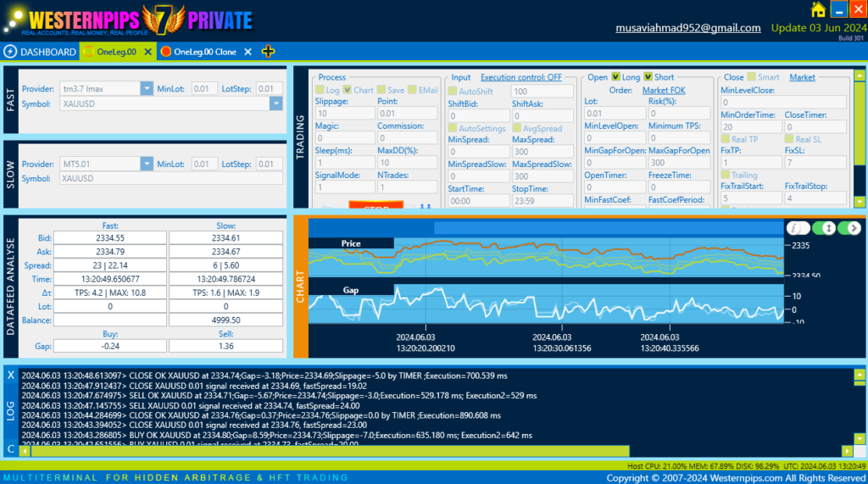The width and height of the screenshot is (868, 484).
Task: Click the Slow LotStep input field
Action: coord(270,164)
